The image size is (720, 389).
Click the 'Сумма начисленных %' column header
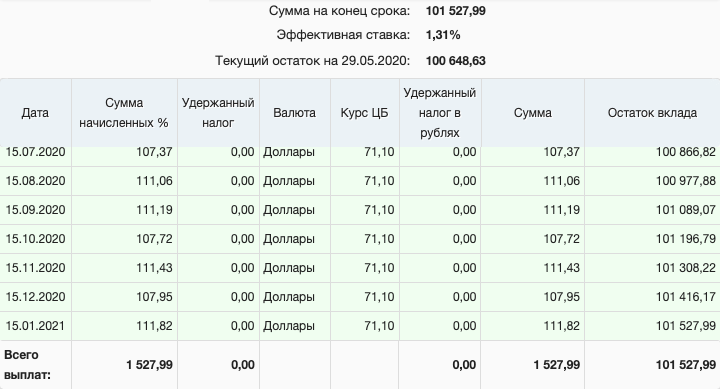click(124, 113)
